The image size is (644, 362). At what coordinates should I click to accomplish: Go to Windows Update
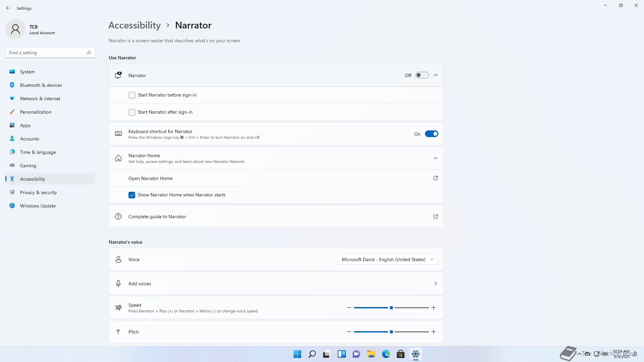pyautogui.click(x=50, y=206)
